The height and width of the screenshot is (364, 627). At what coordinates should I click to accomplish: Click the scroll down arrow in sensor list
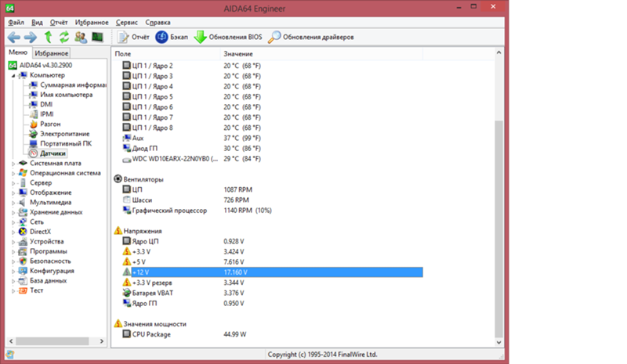498,342
